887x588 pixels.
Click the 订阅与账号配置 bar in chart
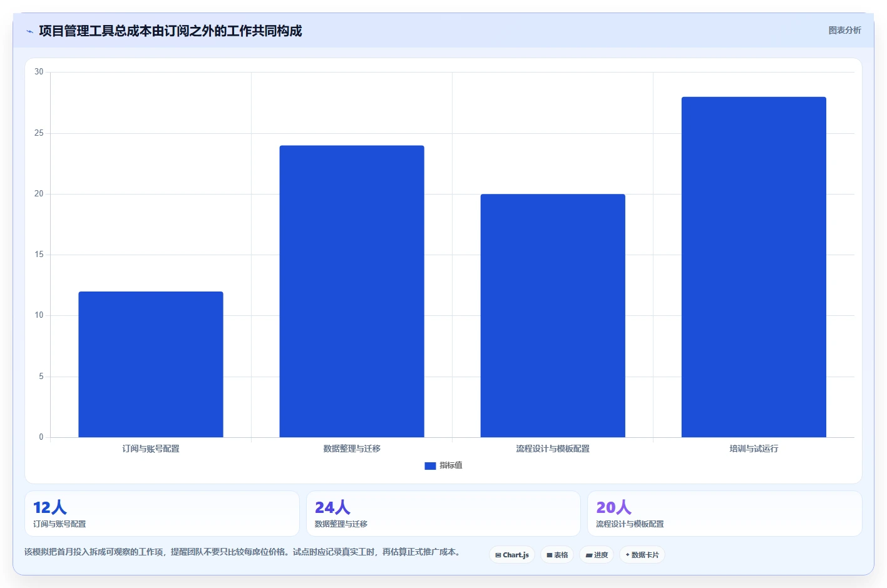[151, 364]
